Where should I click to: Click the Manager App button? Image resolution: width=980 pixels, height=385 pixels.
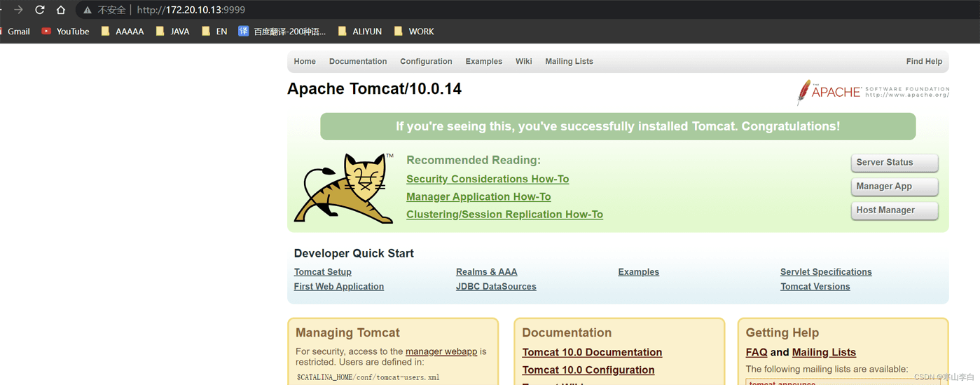[x=895, y=187]
